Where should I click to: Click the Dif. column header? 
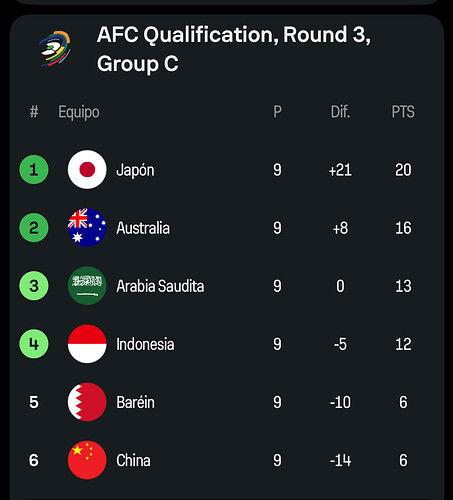point(340,112)
